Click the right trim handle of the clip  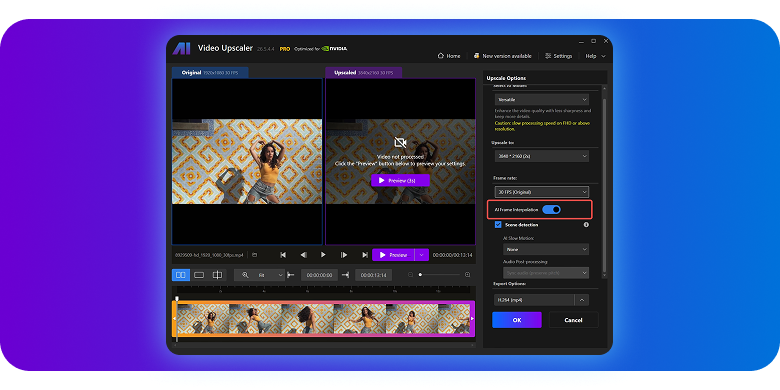click(472, 319)
